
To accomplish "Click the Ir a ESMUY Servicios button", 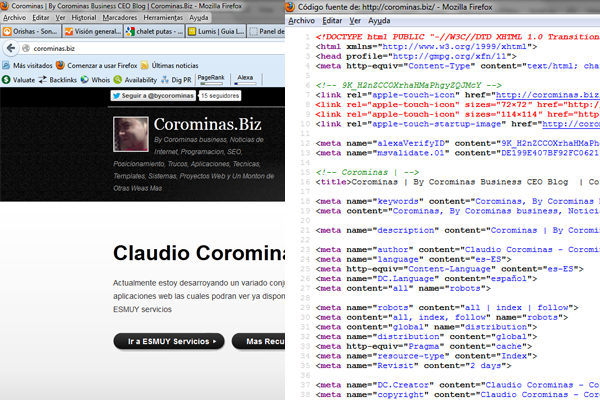I will pyautogui.click(x=169, y=341).
